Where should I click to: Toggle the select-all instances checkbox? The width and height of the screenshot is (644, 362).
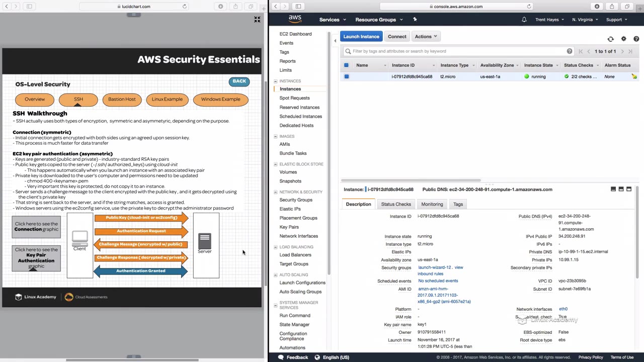(x=346, y=65)
